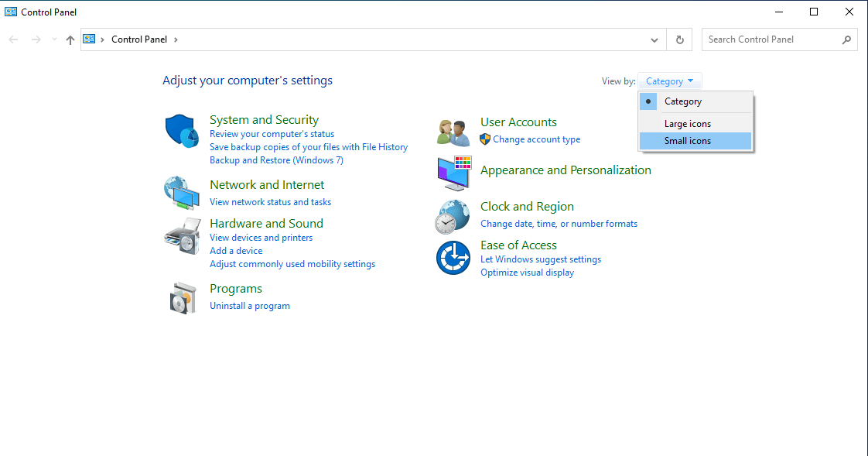Image resolution: width=868 pixels, height=456 pixels.
Task: Open Change date, time, or number formats
Action: pos(559,223)
